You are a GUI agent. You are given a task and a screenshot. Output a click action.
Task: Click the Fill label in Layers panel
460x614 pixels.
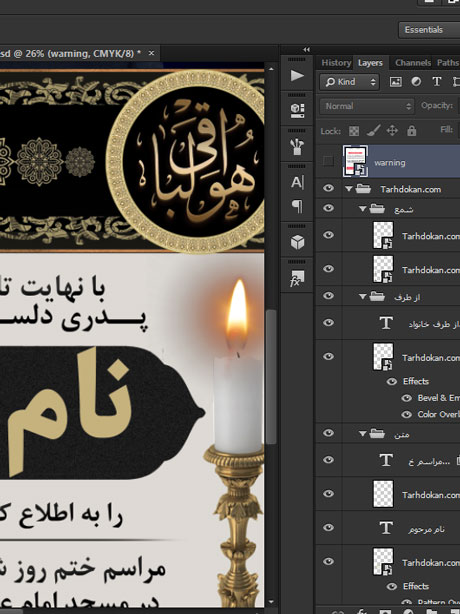pos(446,129)
